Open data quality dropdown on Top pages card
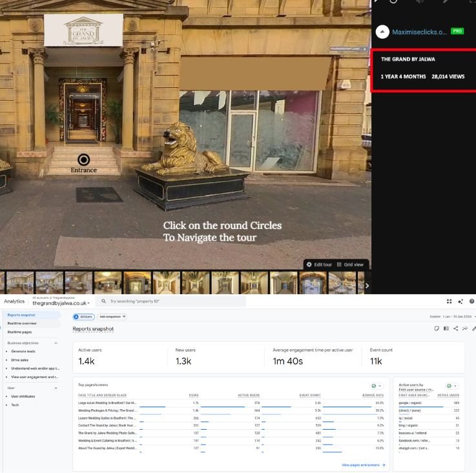 pos(377,385)
